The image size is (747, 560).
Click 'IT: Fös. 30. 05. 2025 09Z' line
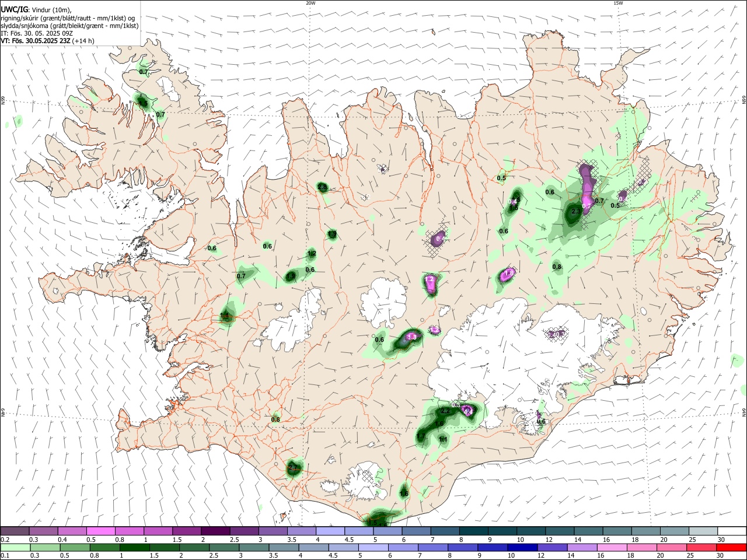[x=37, y=33]
